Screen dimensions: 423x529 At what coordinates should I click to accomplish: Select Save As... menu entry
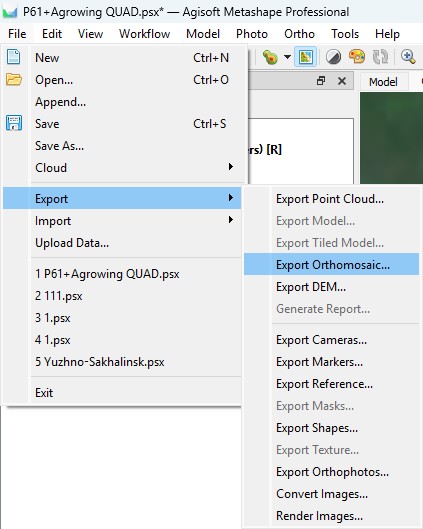(x=122, y=146)
